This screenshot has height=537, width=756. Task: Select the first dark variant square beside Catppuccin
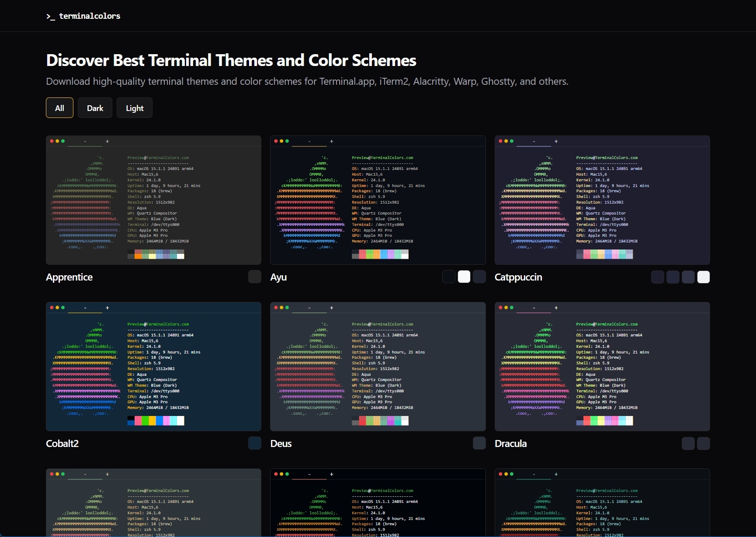point(657,277)
